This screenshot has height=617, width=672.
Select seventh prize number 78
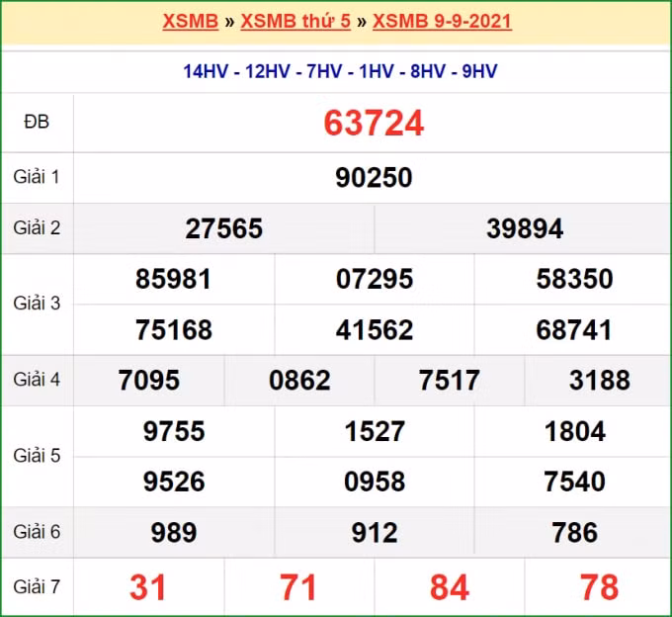(599, 587)
